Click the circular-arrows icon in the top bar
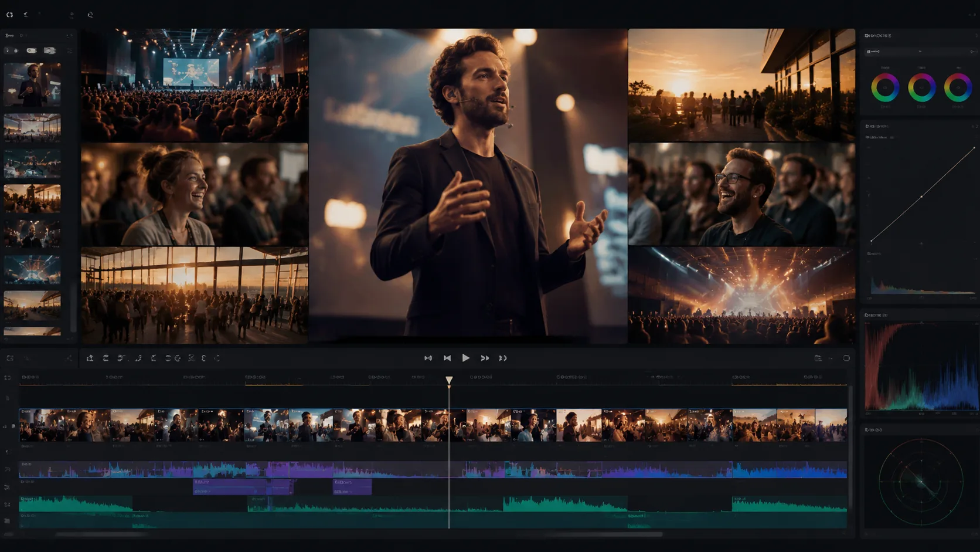The height and width of the screenshot is (552, 980). [x=9, y=15]
